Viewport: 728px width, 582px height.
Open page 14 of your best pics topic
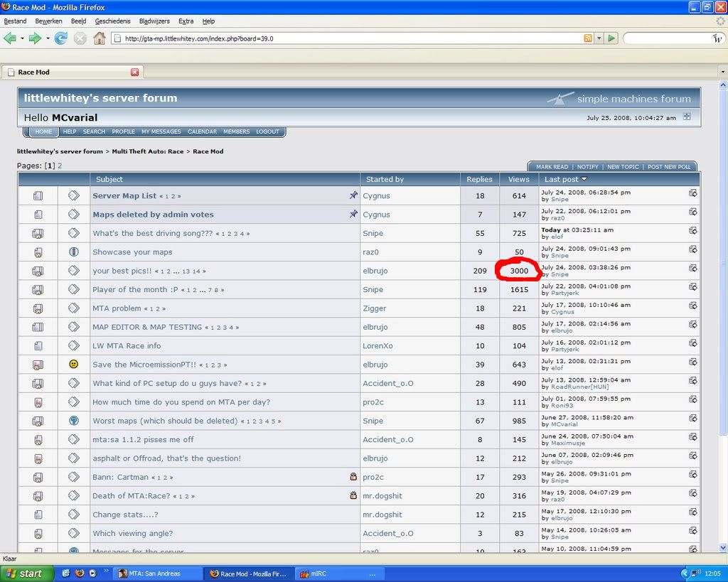[196, 271]
